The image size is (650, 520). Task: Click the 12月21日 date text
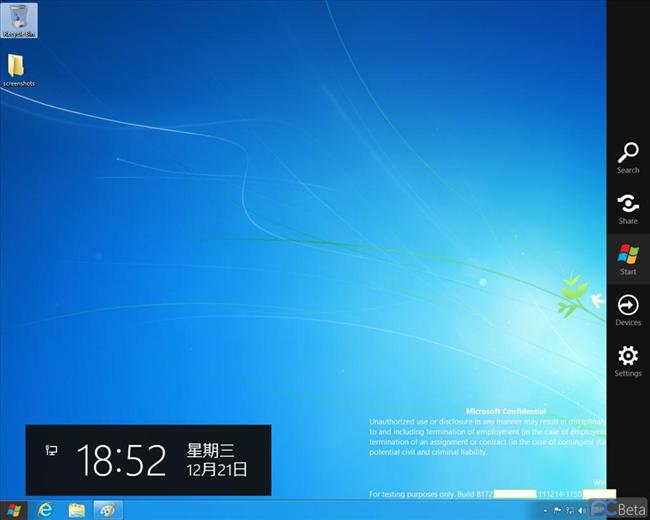(216, 470)
